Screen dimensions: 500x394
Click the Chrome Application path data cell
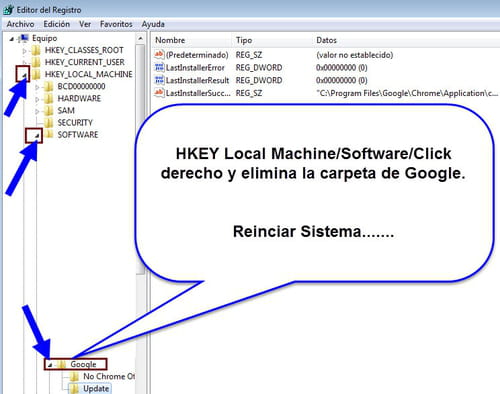pos(407,93)
